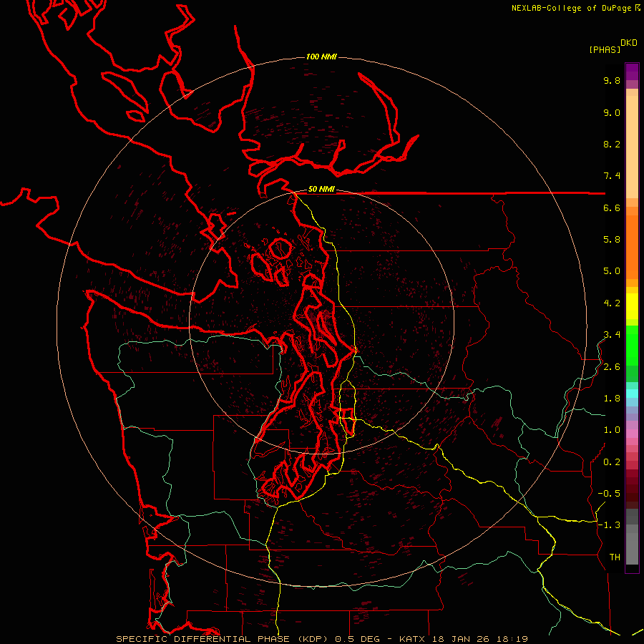Click the 4.2 value on color scale
This screenshot has width=644, height=644.
(x=612, y=303)
